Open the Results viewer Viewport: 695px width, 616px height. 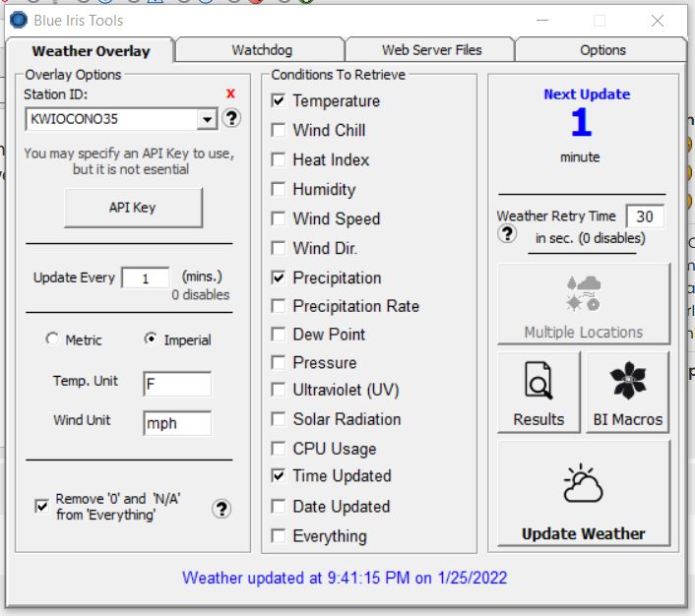(539, 393)
